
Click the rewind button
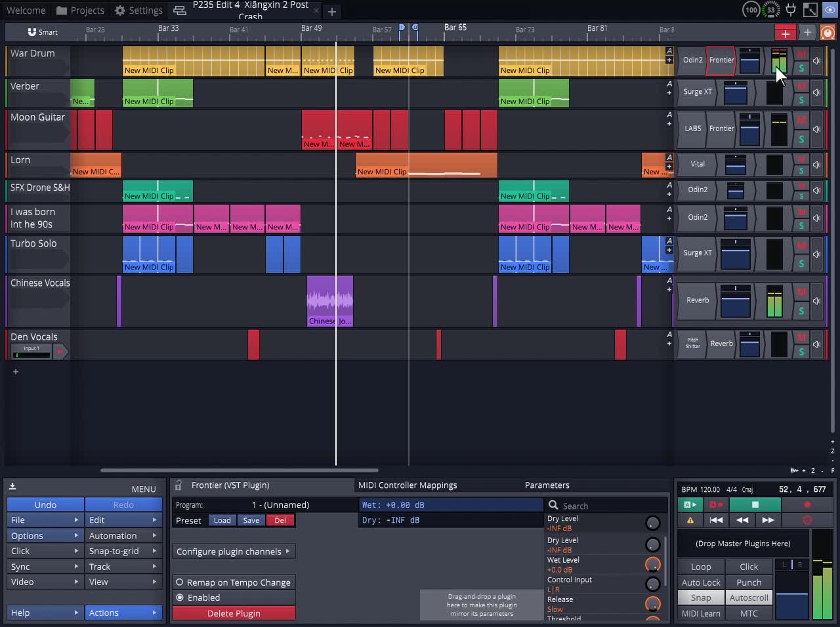coord(742,519)
